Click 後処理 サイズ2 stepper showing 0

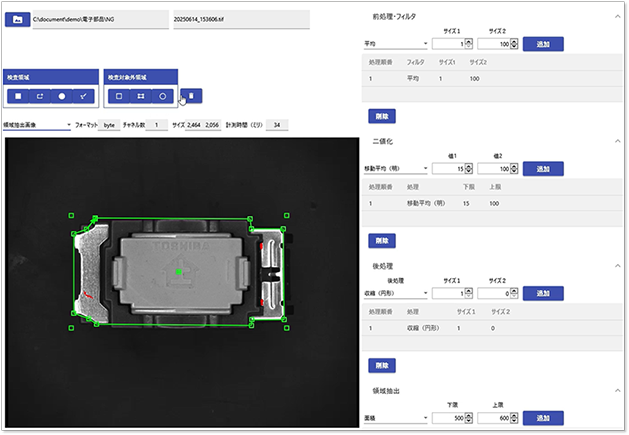point(514,293)
